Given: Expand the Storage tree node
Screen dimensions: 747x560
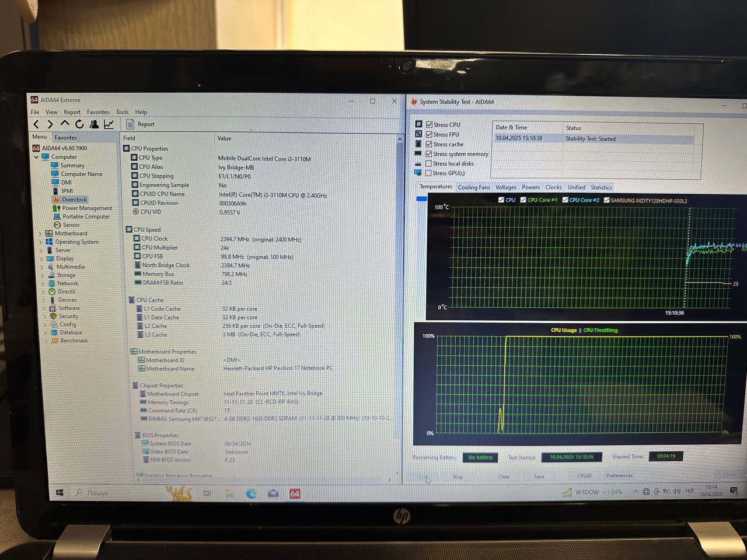Looking at the screenshot, I should 41,275.
